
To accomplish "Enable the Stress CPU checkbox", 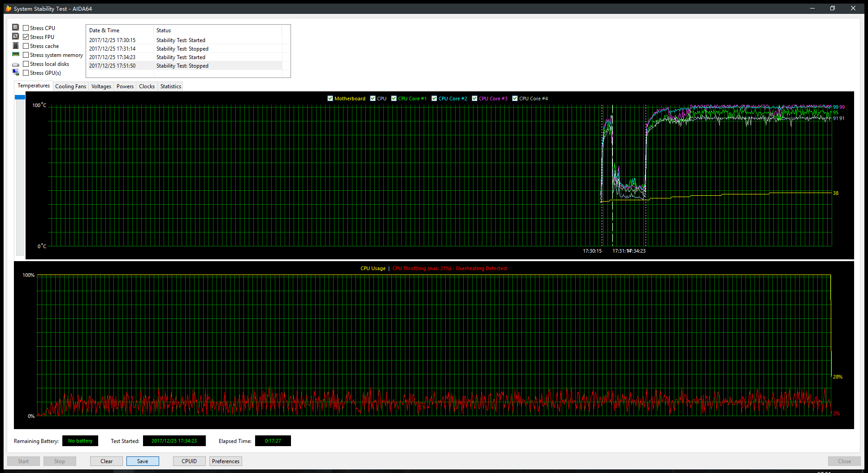I will (x=26, y=28).
